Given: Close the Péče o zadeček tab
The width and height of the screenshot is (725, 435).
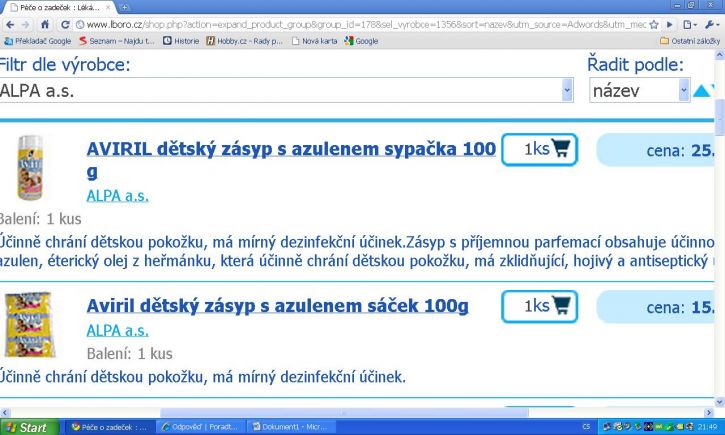Looking at the screenshot, I should (108, 7).
